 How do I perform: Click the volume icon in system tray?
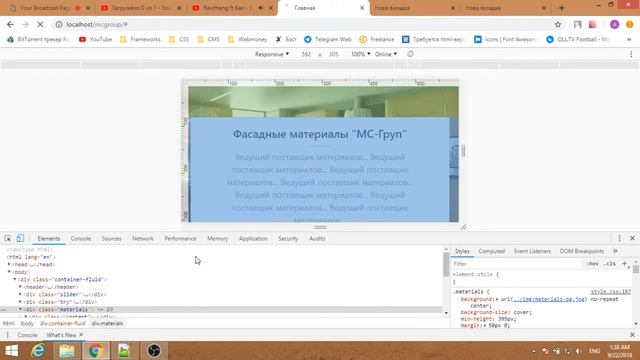click(579, 351)
